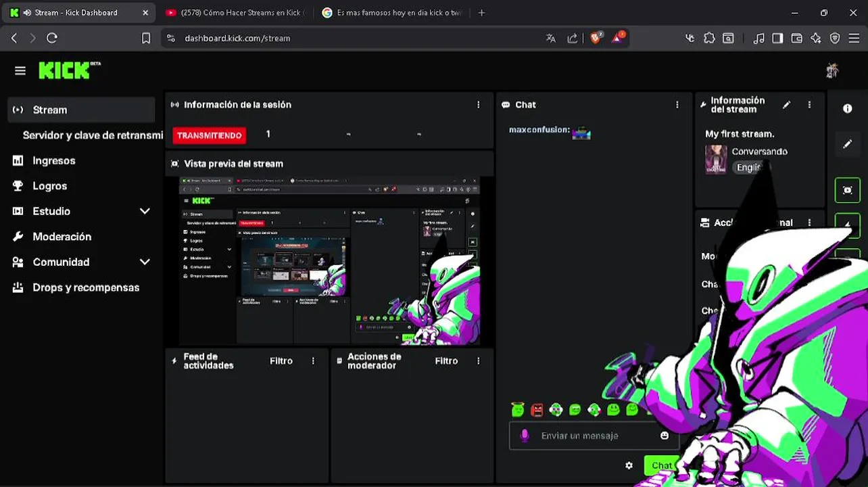This screenshot has height=487, width=868.
Task: Open Servidor y clave de retransmisión
Action: pos(93,135)
